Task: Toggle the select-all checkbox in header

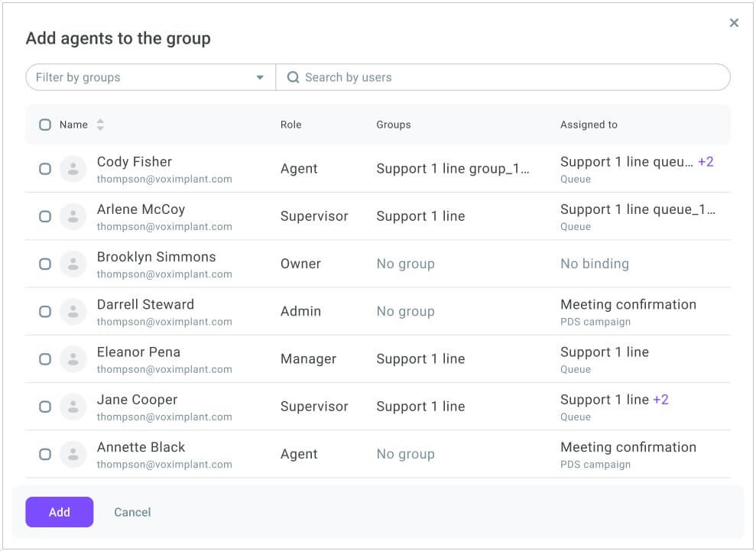Action: 45,125
